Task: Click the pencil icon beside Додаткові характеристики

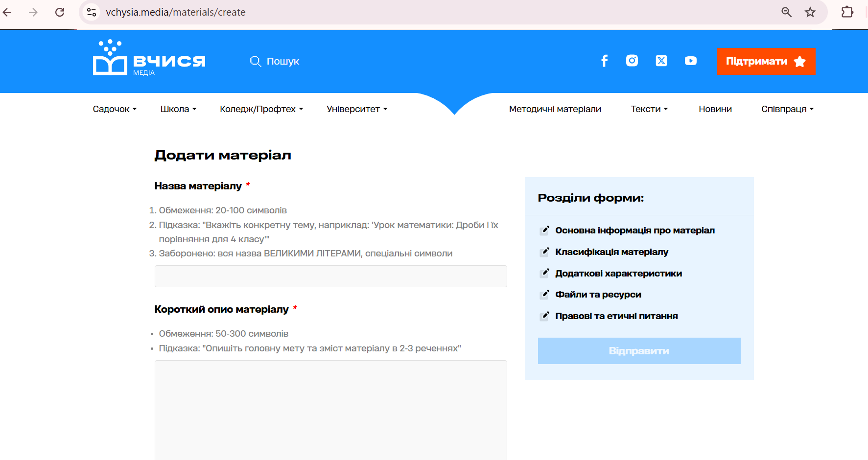Action: (x=544, y=273)
